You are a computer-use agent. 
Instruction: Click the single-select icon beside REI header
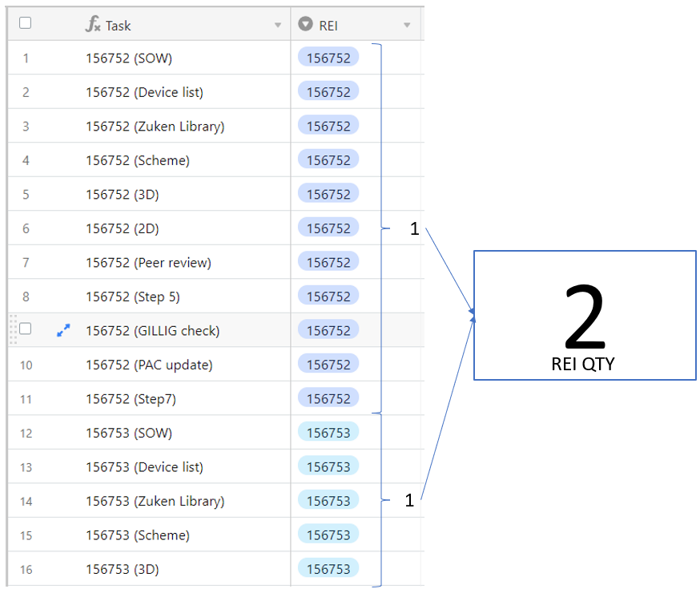tap(305, 24)
